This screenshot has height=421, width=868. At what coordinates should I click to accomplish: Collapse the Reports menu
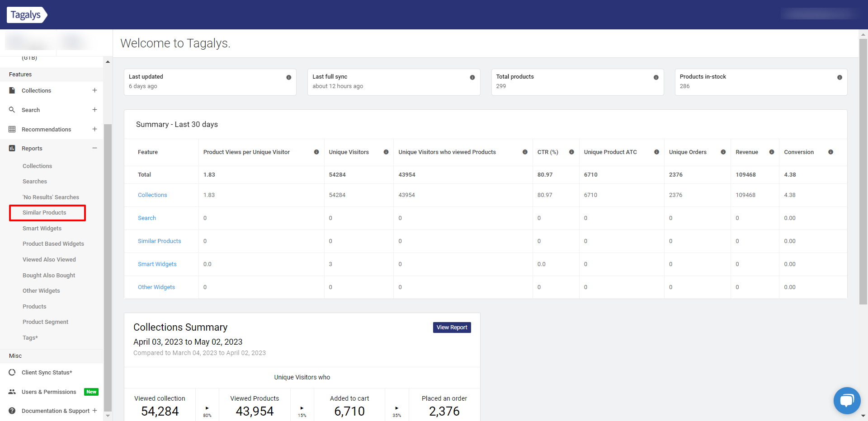tap(94, 148)
